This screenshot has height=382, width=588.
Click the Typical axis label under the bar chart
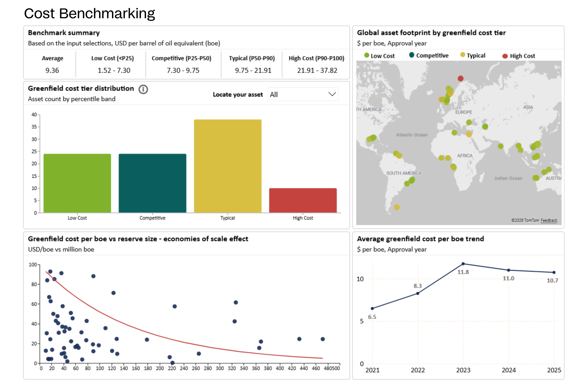pyautogui.click(x=228, y=218)
